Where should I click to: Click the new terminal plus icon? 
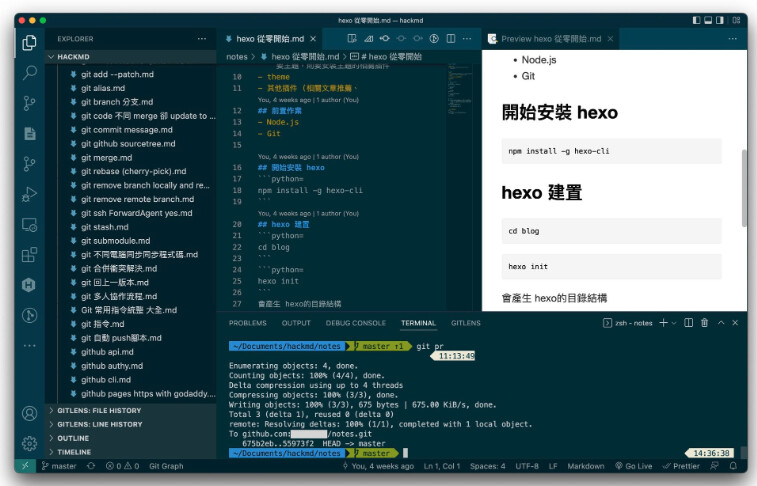[x=663, y=323]
